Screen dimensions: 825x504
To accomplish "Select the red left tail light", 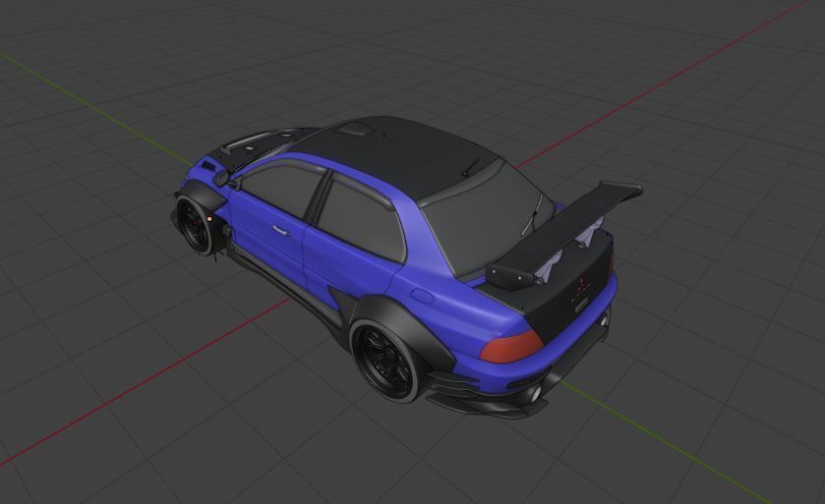I will pyautogui.click(x=510, y=347).
